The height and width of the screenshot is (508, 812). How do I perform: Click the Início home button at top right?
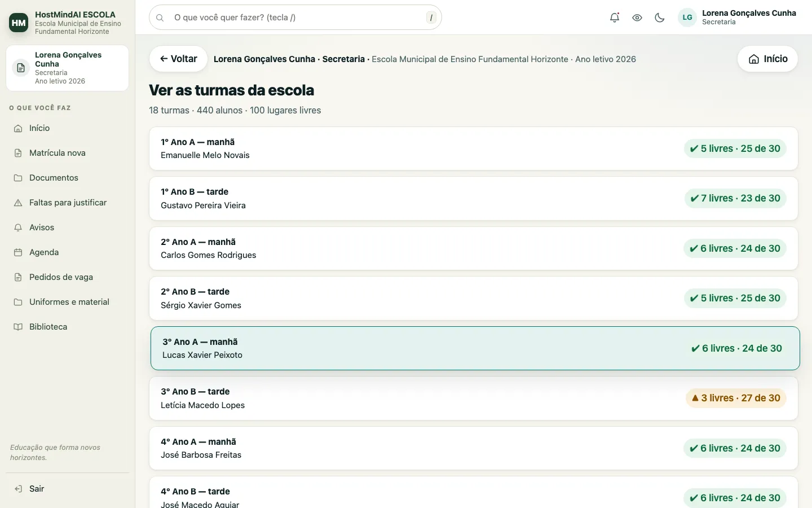pyautogui.click(x=767, y=59)
